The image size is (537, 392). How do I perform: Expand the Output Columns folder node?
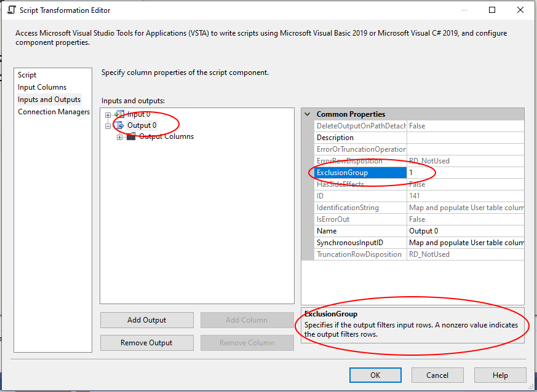119,137
